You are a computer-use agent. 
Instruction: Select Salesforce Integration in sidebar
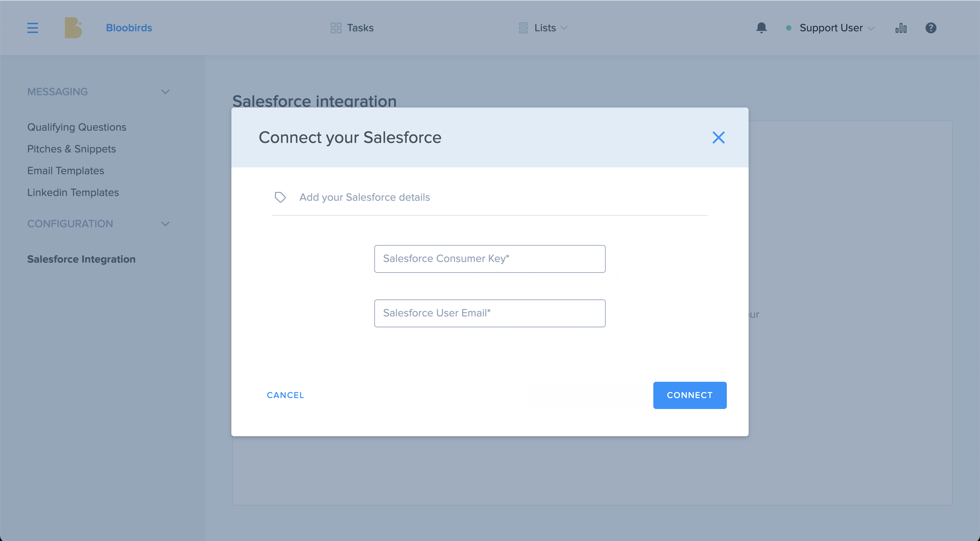81,259
